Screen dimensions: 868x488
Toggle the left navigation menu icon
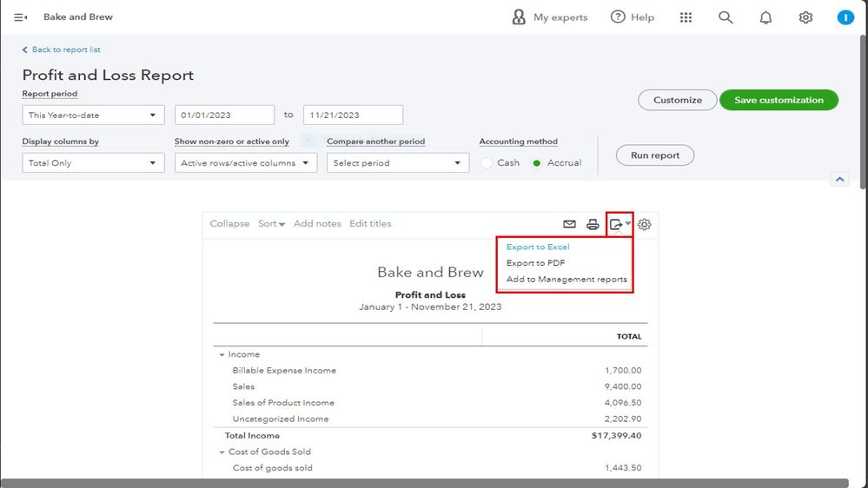[21, 17]
